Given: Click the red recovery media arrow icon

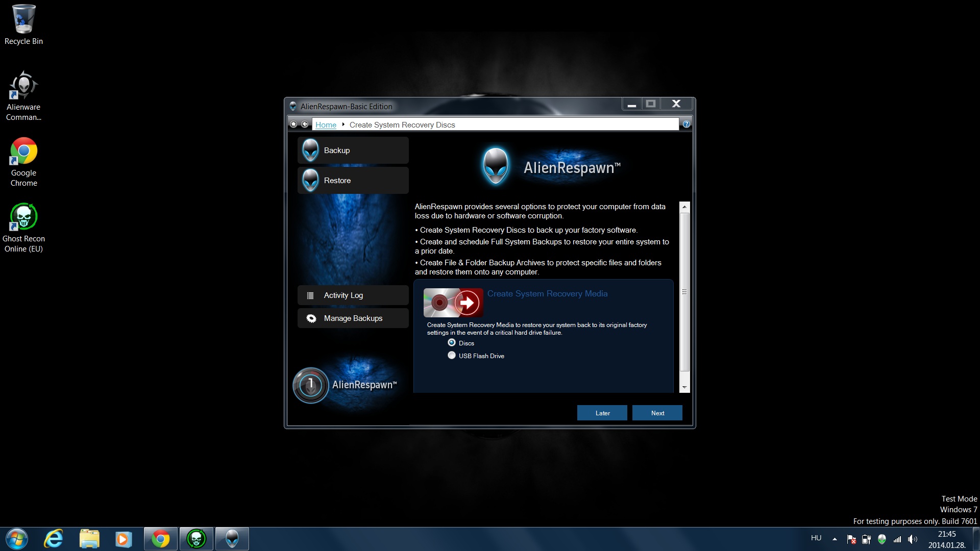Looking at the screenshot, I should [x=453, y=303].
